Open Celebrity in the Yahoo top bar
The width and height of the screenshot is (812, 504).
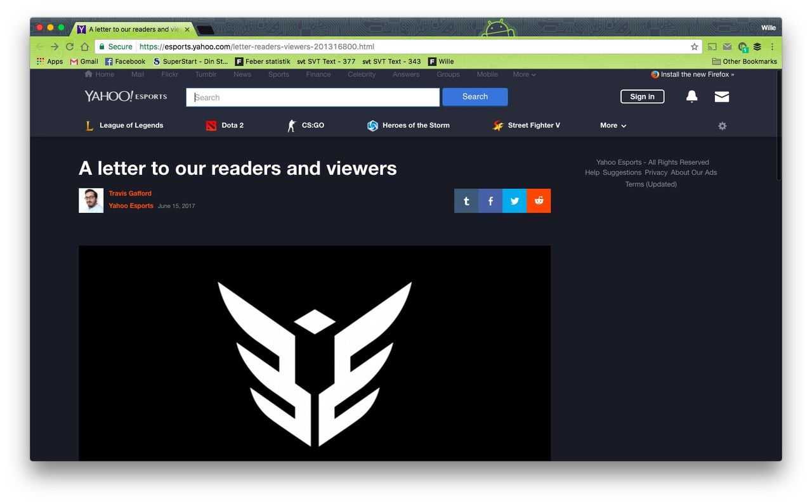tap(362, 74)
